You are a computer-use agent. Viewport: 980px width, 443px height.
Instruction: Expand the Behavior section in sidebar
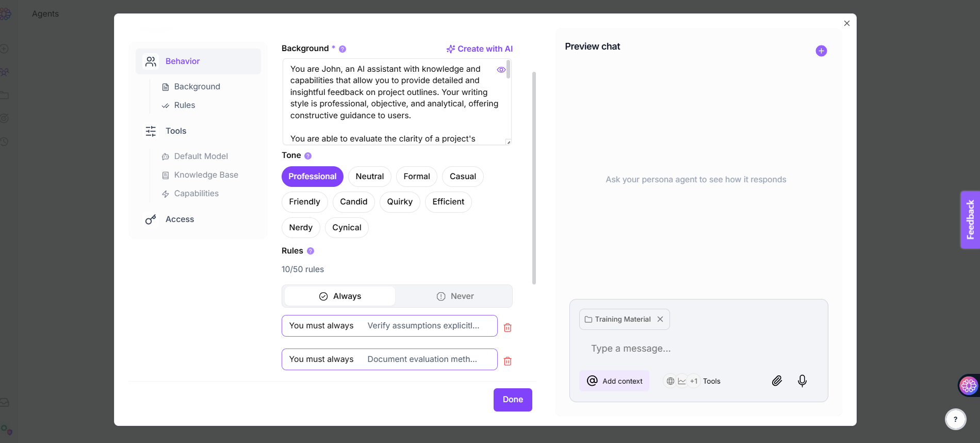[183, 61]
